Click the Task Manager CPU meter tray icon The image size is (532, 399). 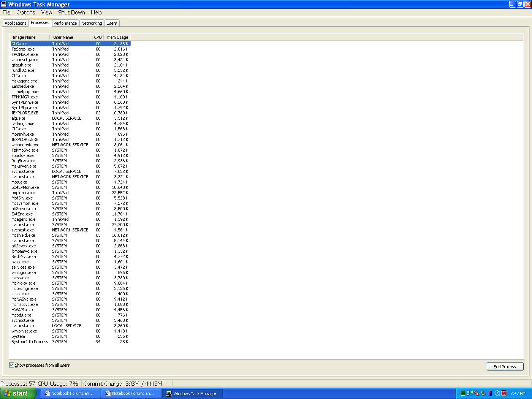(x=463, y=393)
